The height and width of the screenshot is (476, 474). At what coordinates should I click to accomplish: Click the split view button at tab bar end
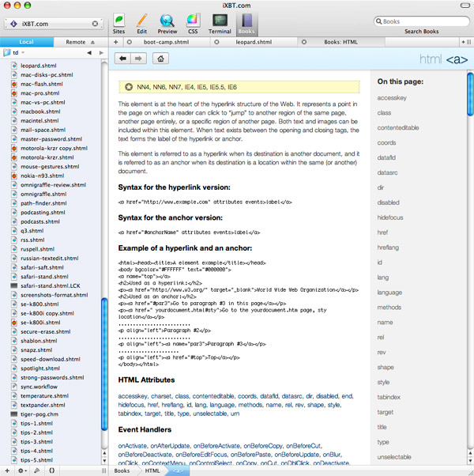(466, 42)
